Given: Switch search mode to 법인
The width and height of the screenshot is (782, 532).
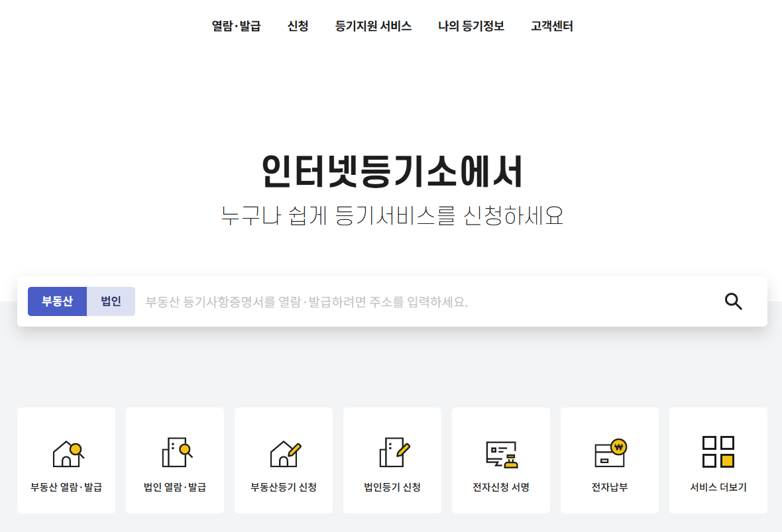Looking at the screenshot, I should click(x=111, y=301).
